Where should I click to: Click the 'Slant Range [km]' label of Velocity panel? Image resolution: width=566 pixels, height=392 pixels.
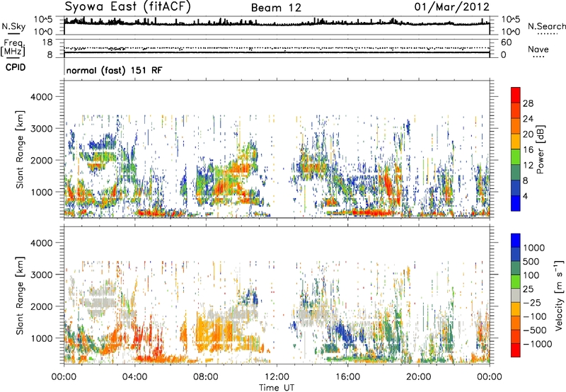click(x=20, y=295)
